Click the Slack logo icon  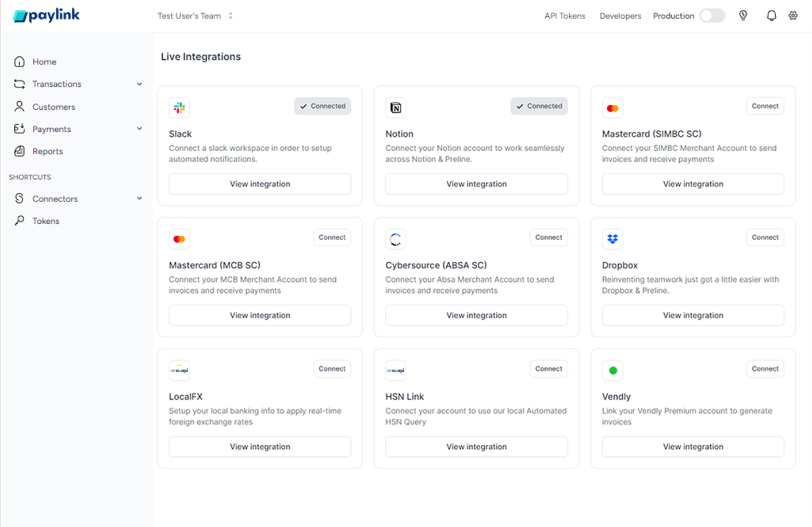(x=179, y=108)
